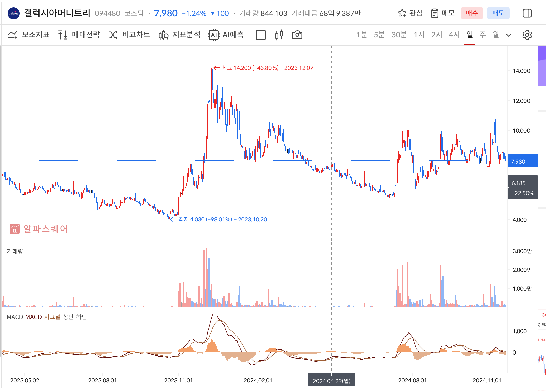Screen dimensions: 546x392
Task: Click the ▼100 price change value
Action: [x=220, y=13]
